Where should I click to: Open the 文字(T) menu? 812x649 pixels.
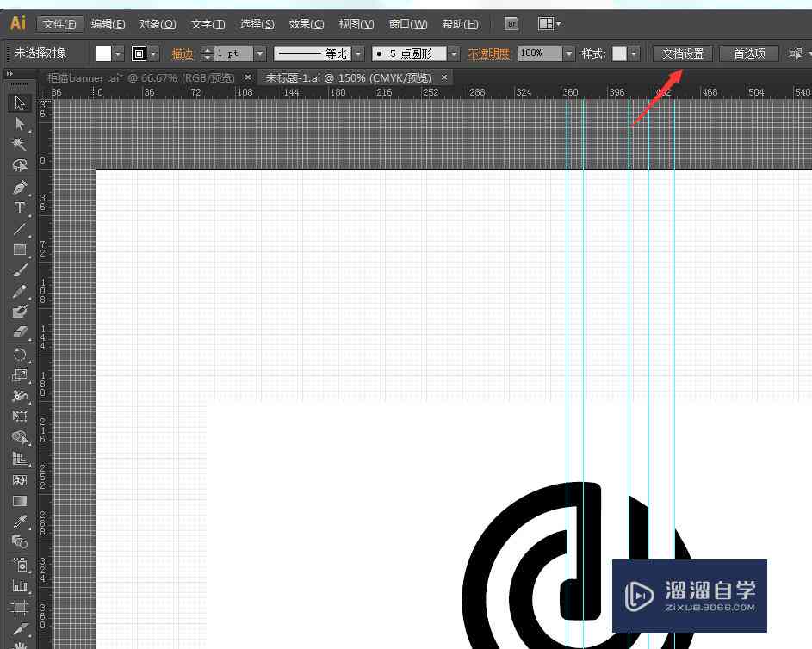pos(208,24)
